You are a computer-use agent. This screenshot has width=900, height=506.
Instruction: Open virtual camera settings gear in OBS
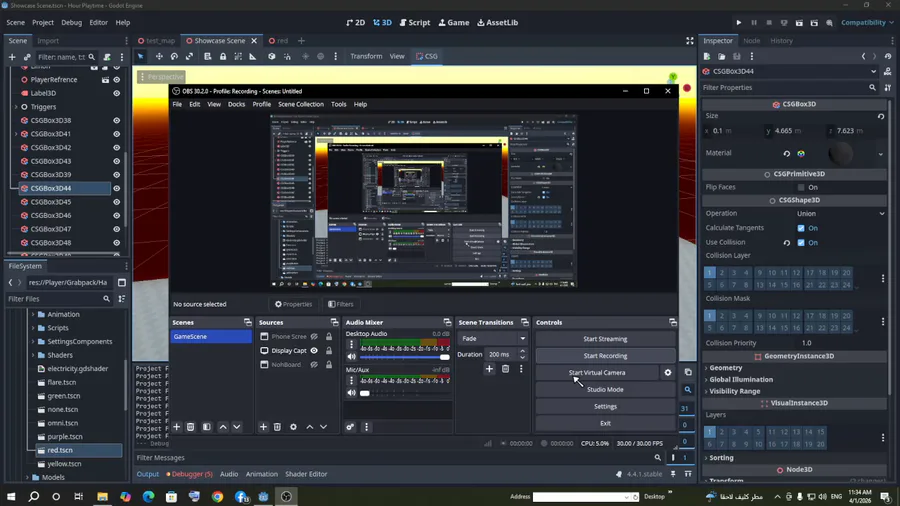(668, 373)
